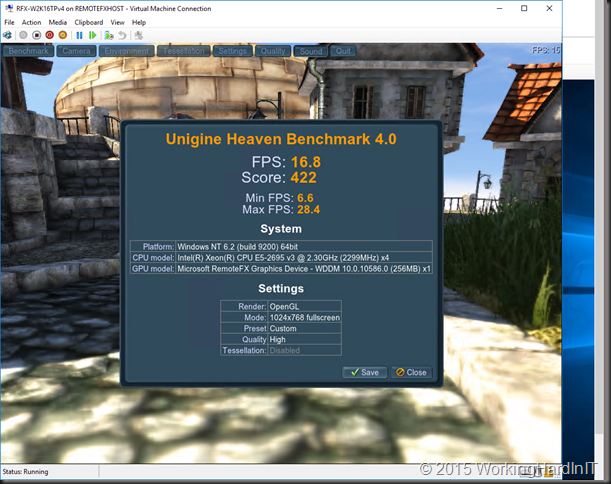Screen dimensions: 611x484
Task: Open the File menu
Action: (9, 22)
